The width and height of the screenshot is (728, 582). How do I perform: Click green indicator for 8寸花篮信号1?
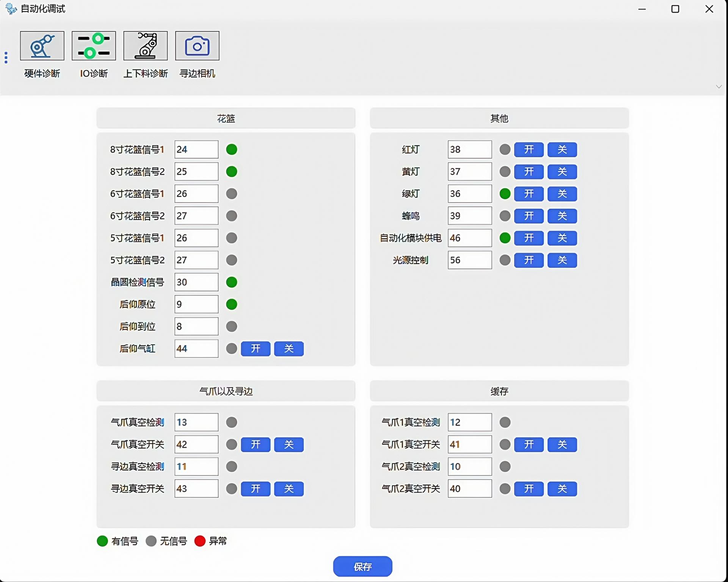pyautogui.click(x=232, y=149)
